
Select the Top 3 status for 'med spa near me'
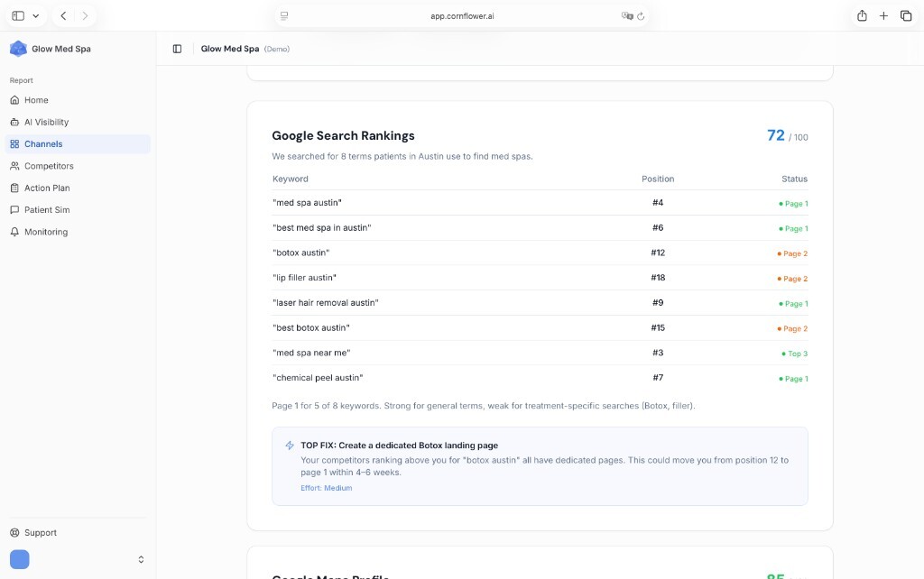point(792,354)
